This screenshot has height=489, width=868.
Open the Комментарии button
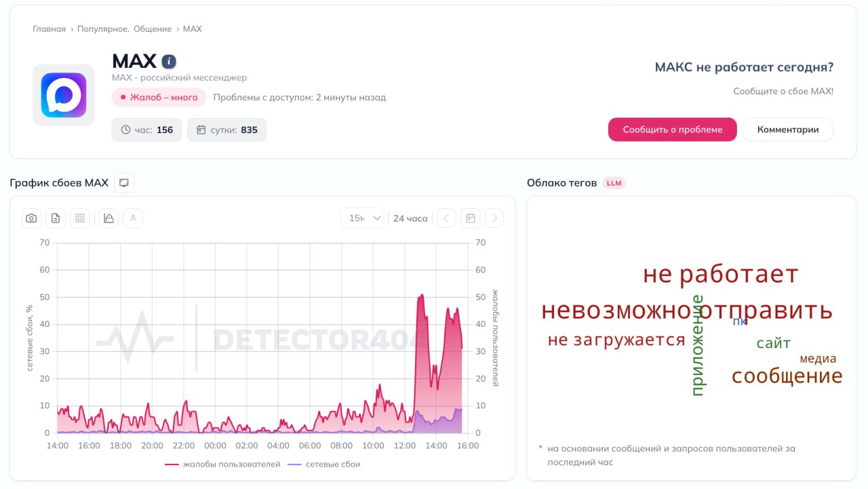(787, 130)
